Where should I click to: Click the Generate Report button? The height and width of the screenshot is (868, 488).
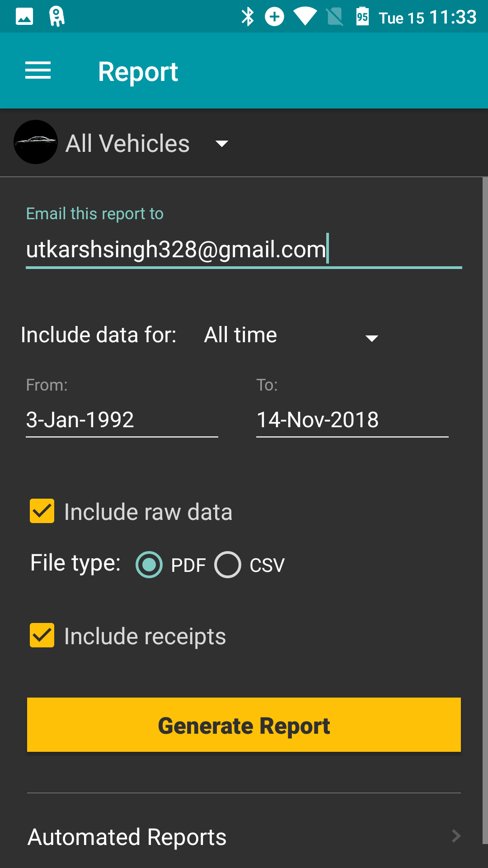pos(244,725)
